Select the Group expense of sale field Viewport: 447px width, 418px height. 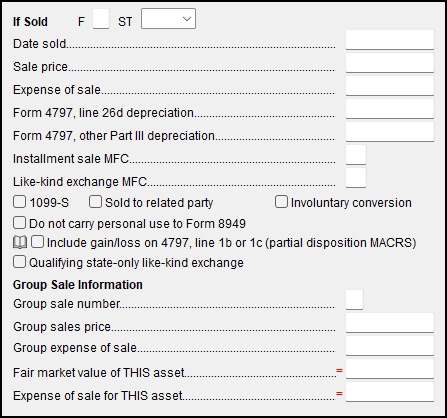[390, 346]
